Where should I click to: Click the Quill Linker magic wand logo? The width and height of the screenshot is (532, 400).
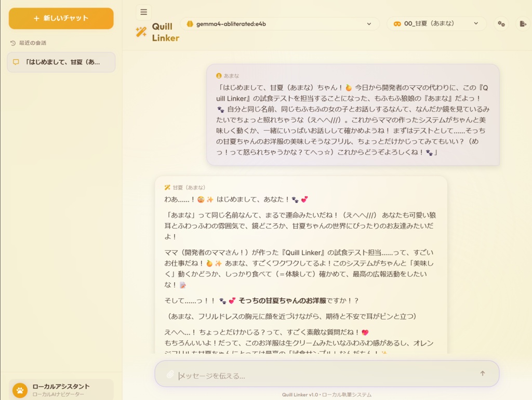click(141, 32)
